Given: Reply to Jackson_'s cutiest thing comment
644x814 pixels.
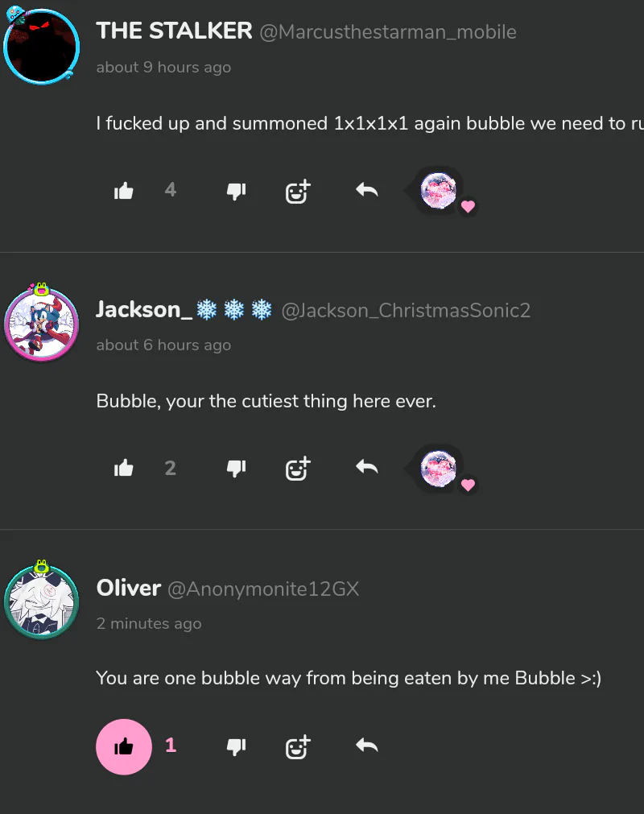Looking at the screenshot, I should pyautogui.click(x=367, y=469).
